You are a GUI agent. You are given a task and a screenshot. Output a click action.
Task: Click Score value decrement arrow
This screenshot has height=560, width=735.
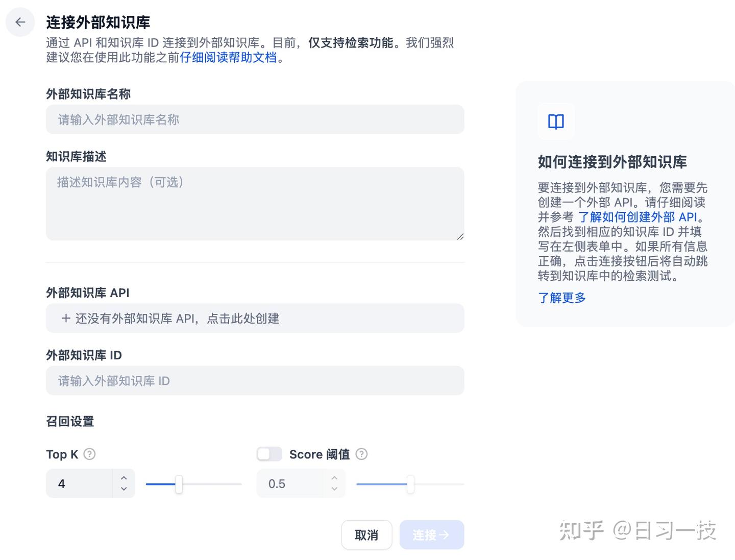tap(334, 490)
